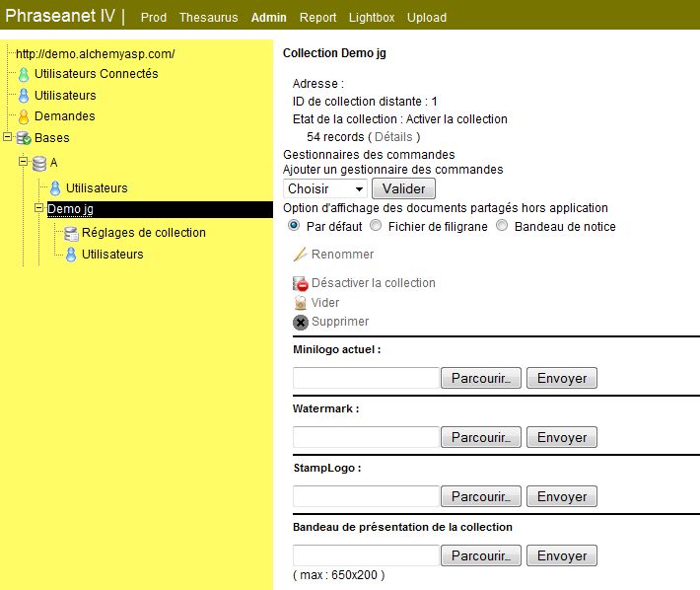Select Demandes in the tree
The width and height of the screenshot is (700, 590).
click(x=65, y=116)
